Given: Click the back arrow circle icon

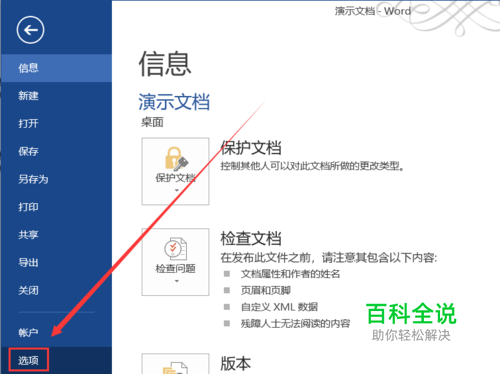Looking at the screenshot, I should 30,30.
